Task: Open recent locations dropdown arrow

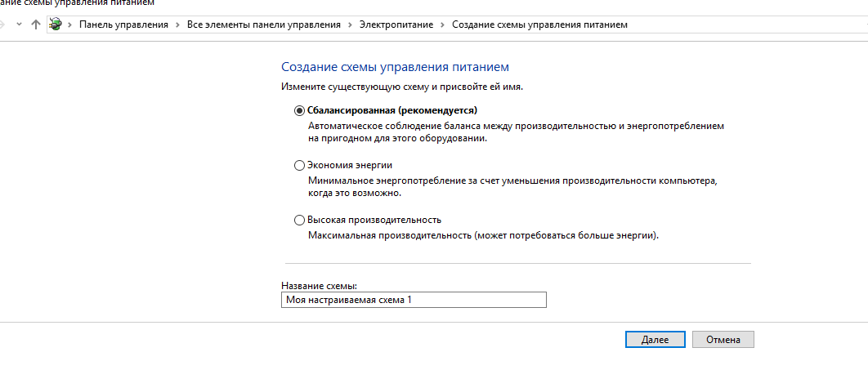Action: (x=20, y=25)
